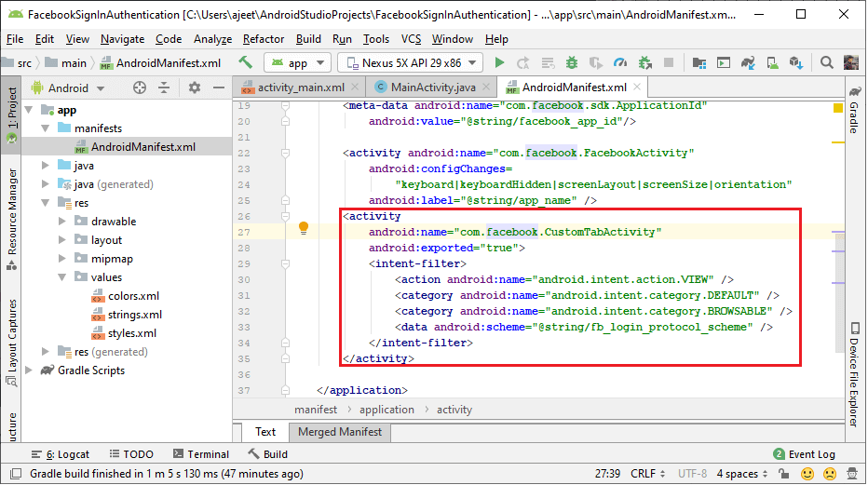Open Device File Explorer side panel
The image size is (868, 485).
(x=855, y=375)
